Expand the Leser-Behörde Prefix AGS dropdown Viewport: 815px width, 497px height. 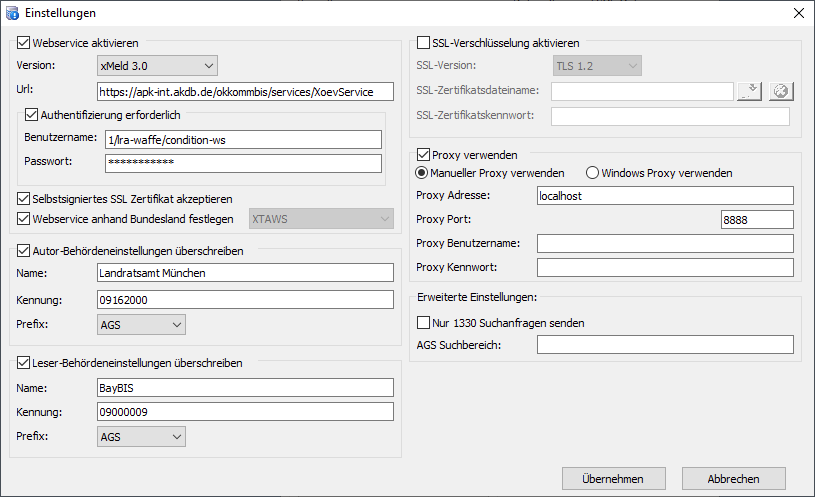[141, 436]
